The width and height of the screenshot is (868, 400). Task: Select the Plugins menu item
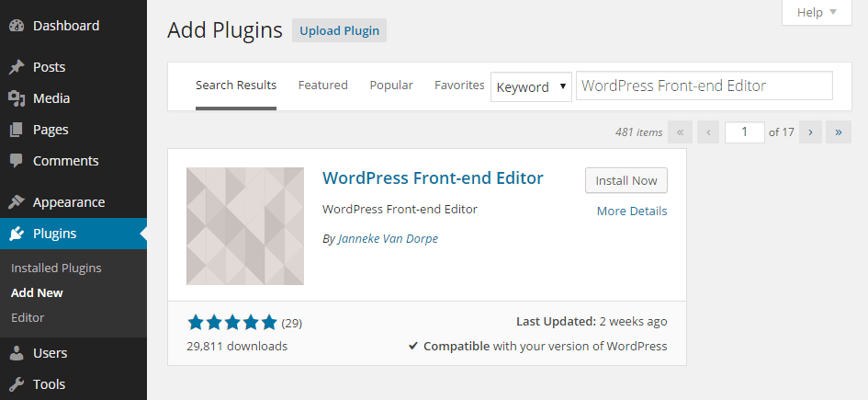[73, 234]
